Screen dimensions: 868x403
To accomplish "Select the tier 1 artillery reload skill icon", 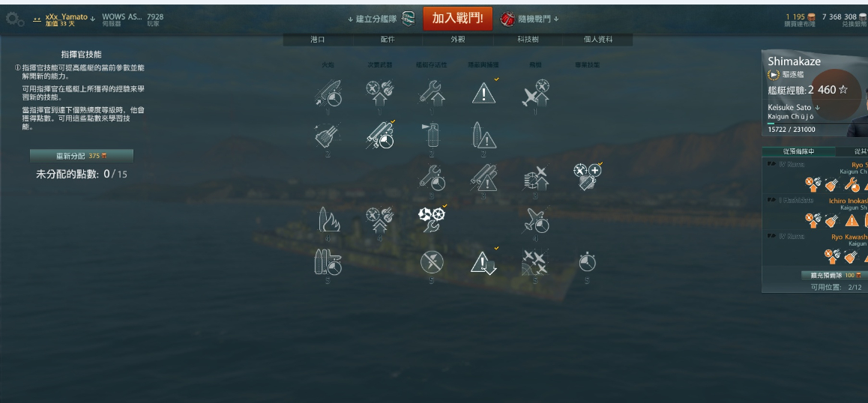I will click(x=328, y=92).
